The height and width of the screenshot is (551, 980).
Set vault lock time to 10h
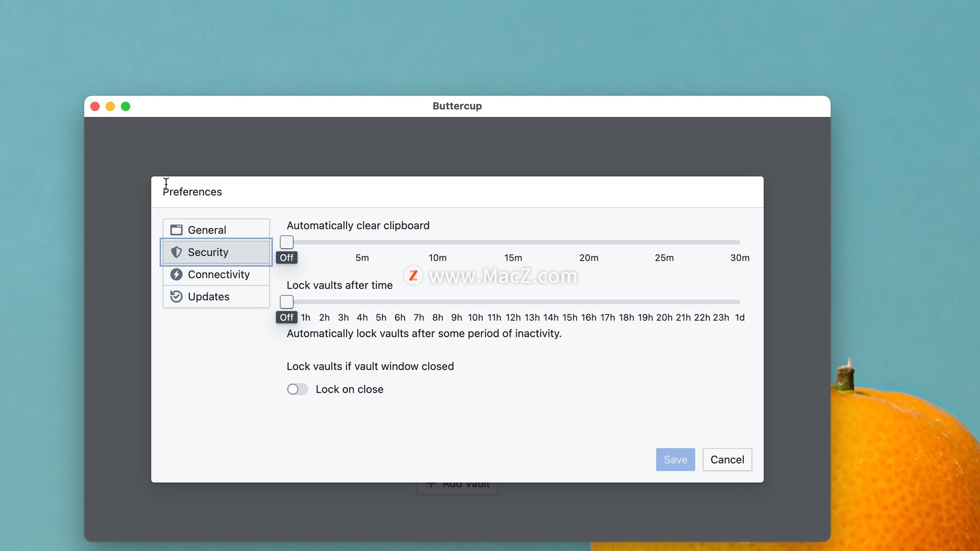pyautogui.click(x=475, y=317)
